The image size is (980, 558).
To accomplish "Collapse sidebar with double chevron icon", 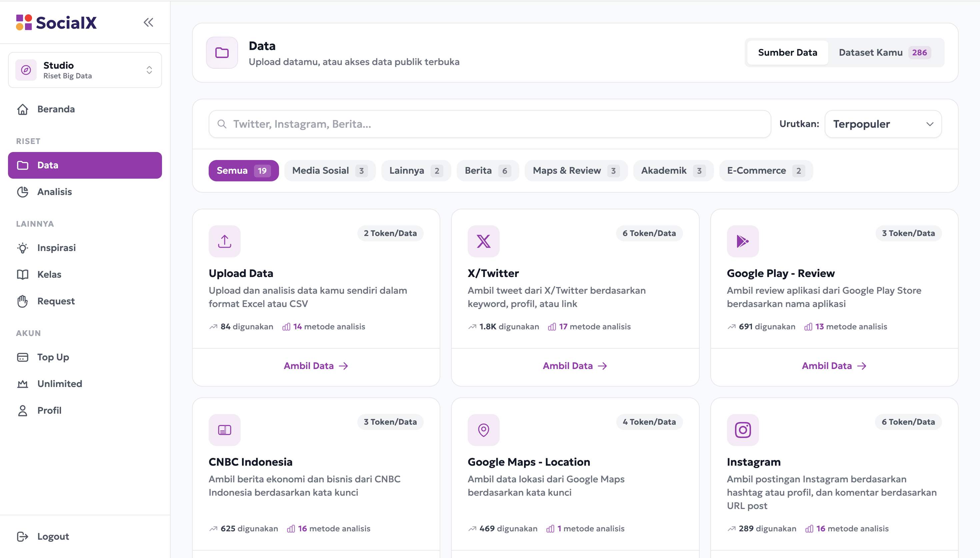I will [x=148, y=22].
